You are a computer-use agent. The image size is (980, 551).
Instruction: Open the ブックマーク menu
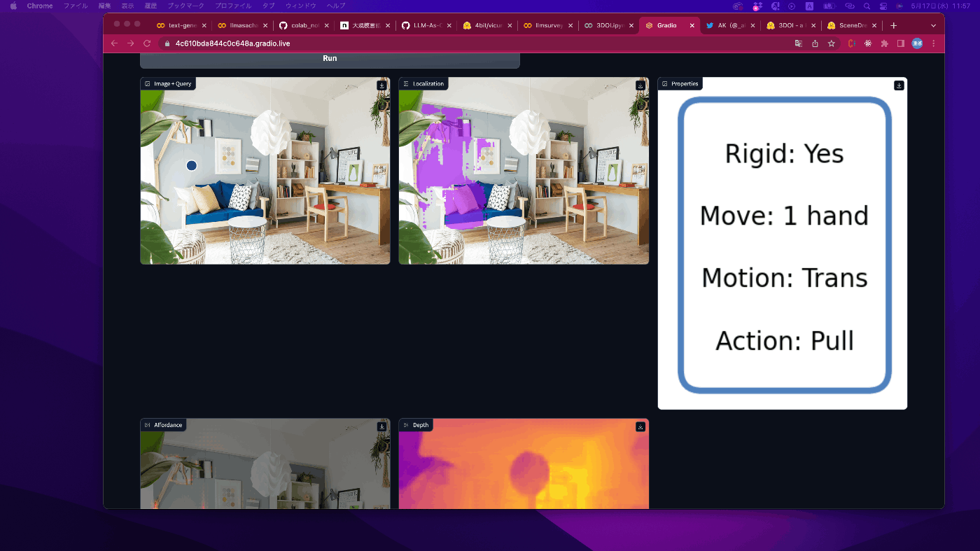(186, 6)
